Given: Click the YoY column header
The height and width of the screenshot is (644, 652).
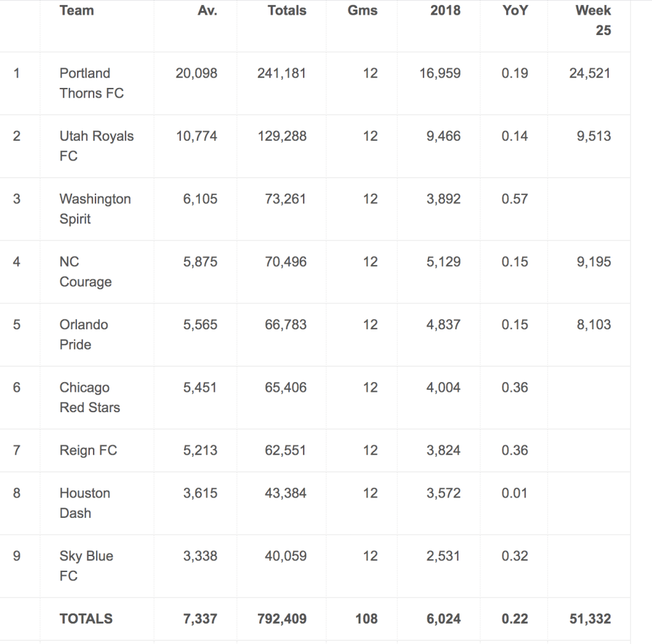Looking at the screenshot, I should coord(514,11).
